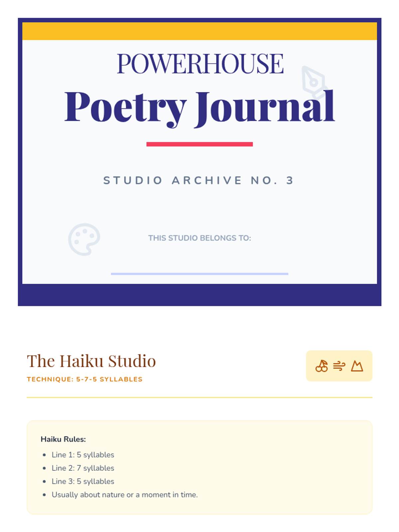Click the nature or moment in time bullet
This screenshot has height=532, width=399.
125,495
